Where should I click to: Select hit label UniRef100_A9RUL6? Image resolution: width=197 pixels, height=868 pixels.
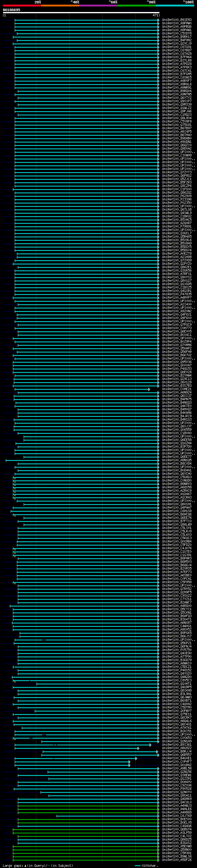(x=177, y=84)
